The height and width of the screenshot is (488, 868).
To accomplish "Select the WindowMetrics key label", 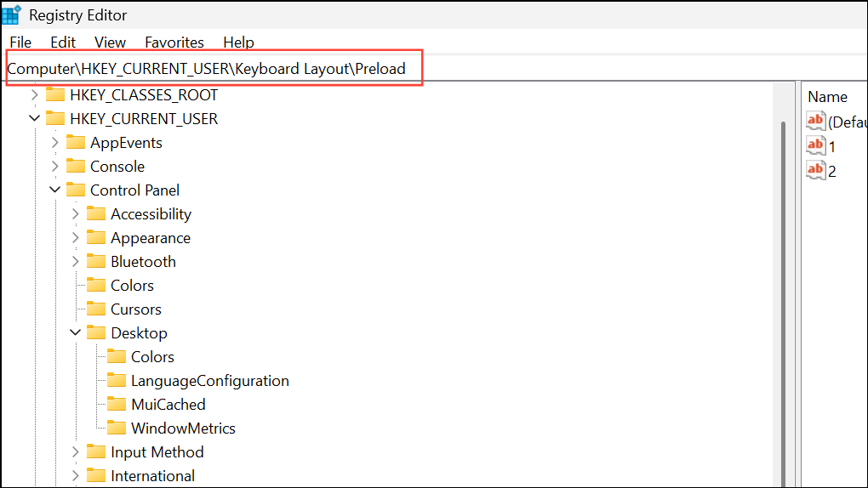I will click(x=183, y=428).
